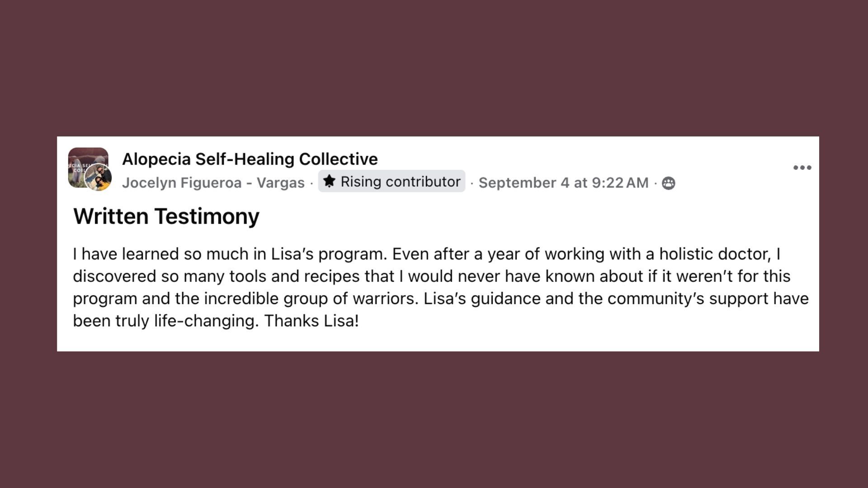The height and width of the screenshot is (488, 868).
Task: Open the September 4 at 9:22 AM timestamp
Action: 563,183
